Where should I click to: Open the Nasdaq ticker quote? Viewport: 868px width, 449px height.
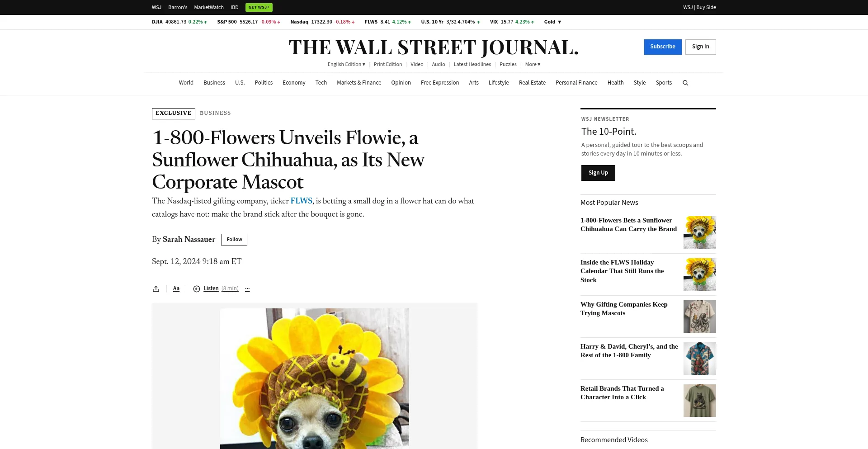coord(323,22)
